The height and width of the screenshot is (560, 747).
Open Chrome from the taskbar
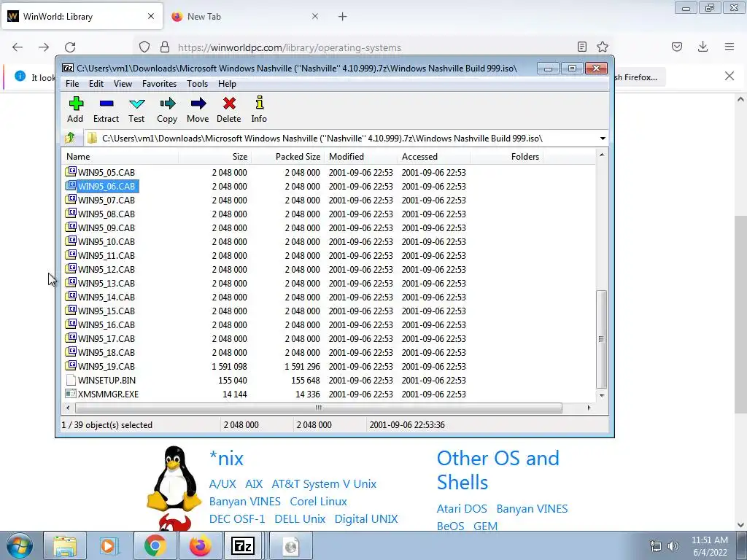pyautogui.click(x=155, y=545)
